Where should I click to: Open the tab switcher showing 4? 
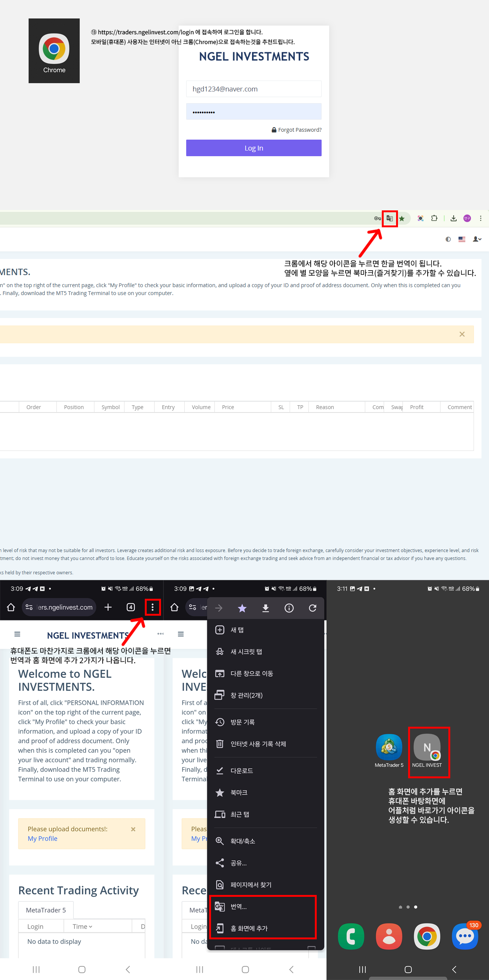coord(131,607)
